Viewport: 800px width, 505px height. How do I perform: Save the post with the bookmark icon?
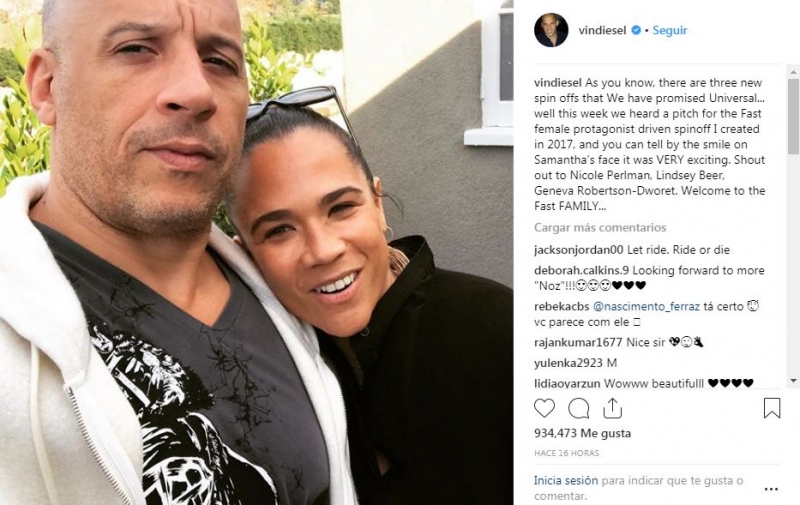point(772,408)
